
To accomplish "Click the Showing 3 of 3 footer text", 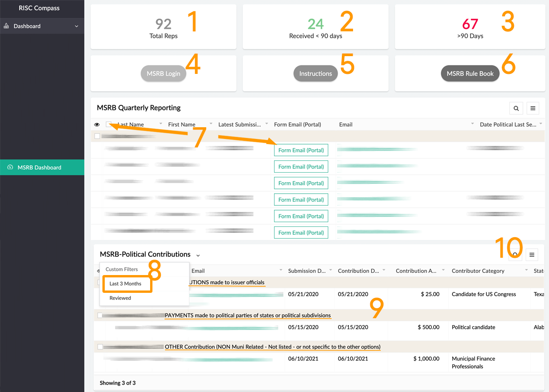I will click(x=118, y=383).
